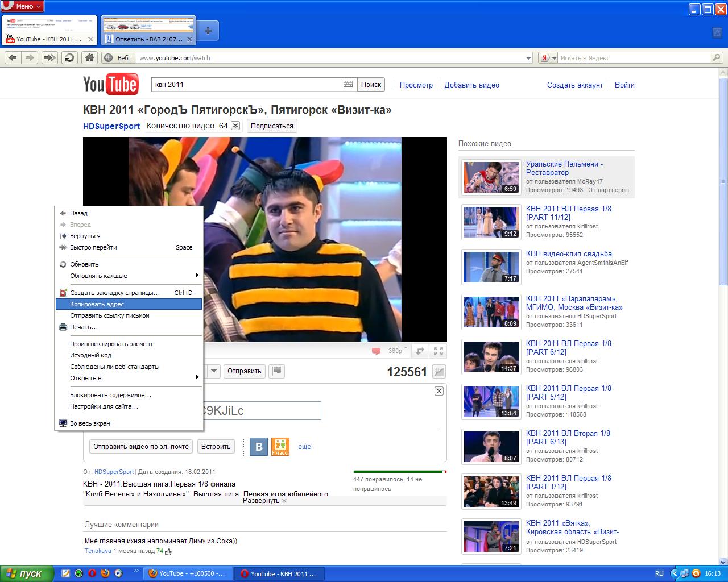This screenshot has height=582, width=728.
Task: Click the YouTube search input field
Action: [247, 85]
